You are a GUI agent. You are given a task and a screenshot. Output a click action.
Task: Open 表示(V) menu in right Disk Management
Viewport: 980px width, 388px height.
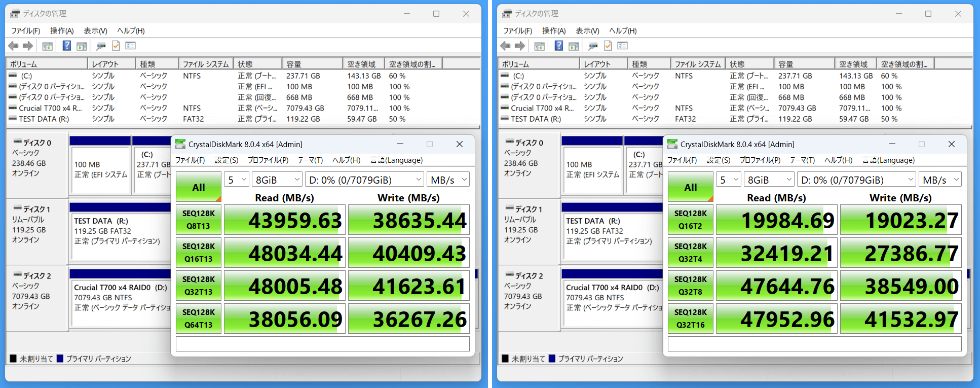(587, 31)
